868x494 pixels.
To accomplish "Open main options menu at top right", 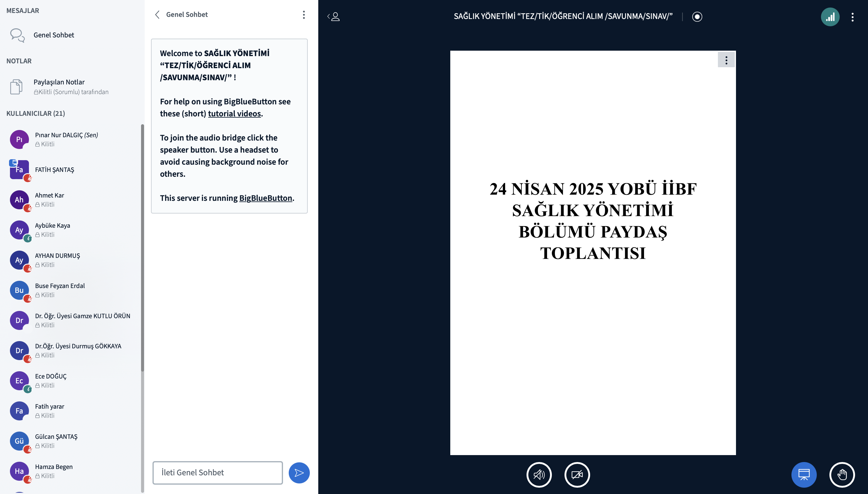I will [x=852, y=17].
